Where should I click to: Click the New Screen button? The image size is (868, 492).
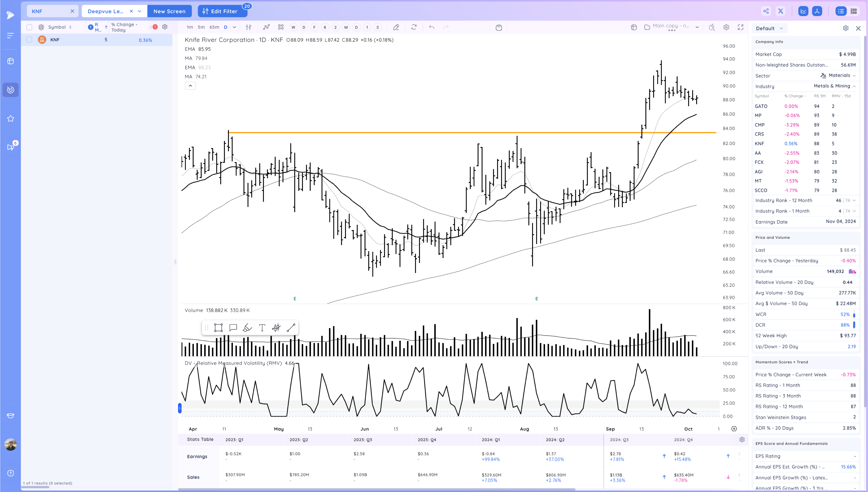pyautogui.click(x=169, y=11)
